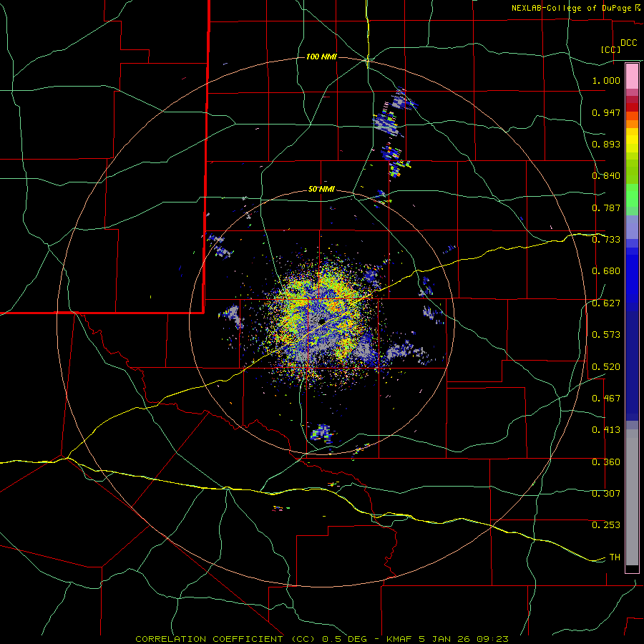Click the DCC product label
644x644 pixels.
click(x=628, y=43)
